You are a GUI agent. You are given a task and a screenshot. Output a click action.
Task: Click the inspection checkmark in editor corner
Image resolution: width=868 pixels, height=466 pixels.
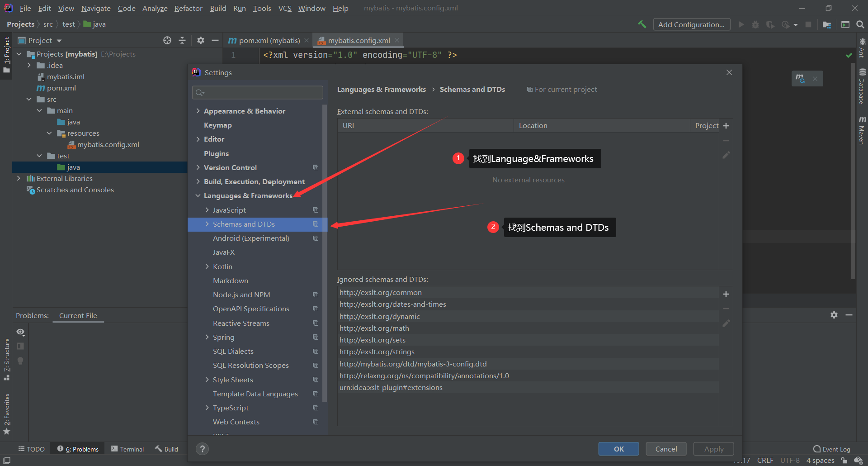849,55
